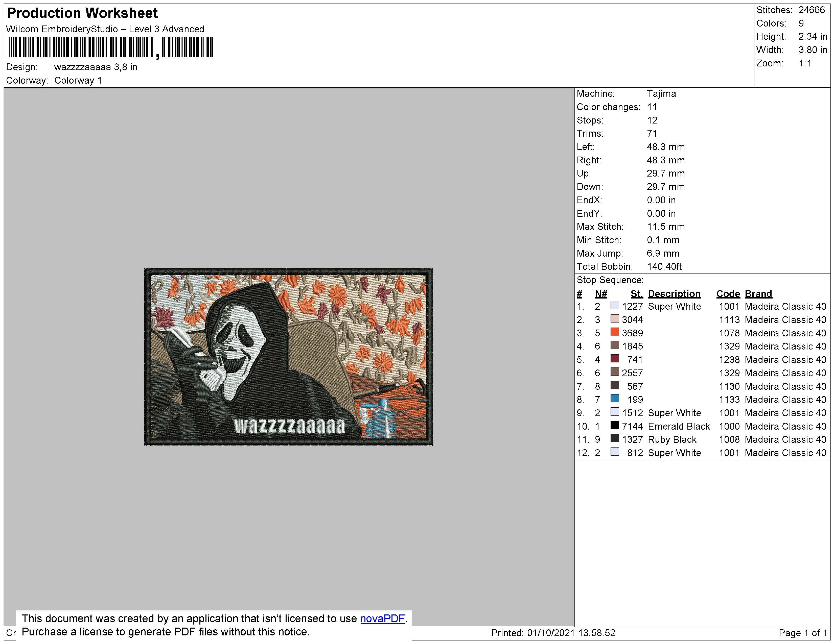Click the Super White swatch in stop row 12

(x=614, y=452)
